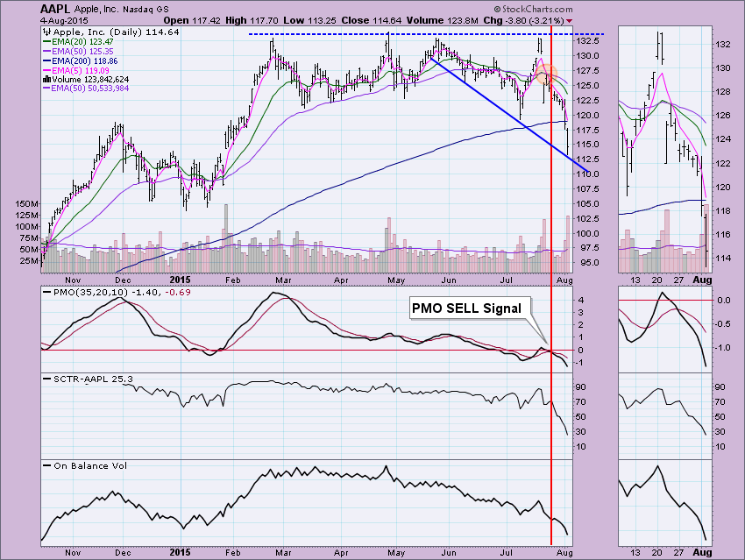Click the red down-triangle beside Chg percentage
Image resolution: width=745 pixels, height=560 pixels.
point(571,20)
